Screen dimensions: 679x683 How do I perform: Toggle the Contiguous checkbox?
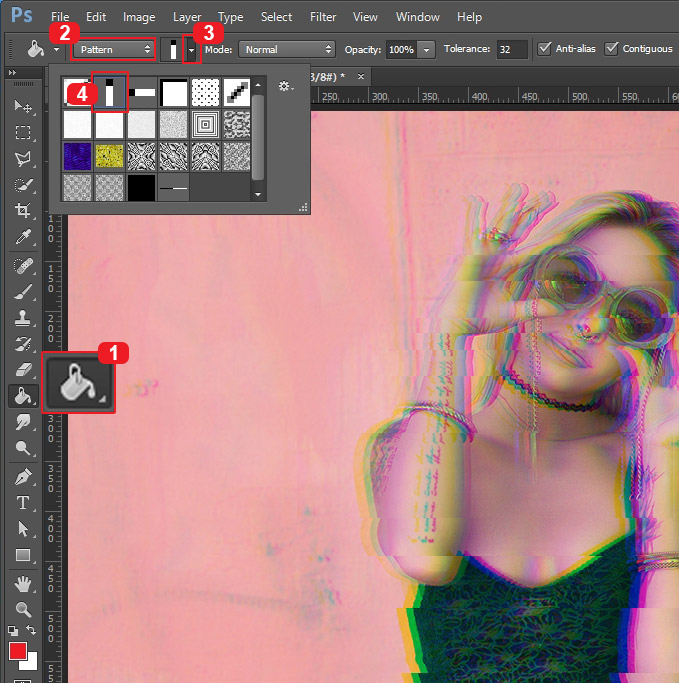point(611,48)
